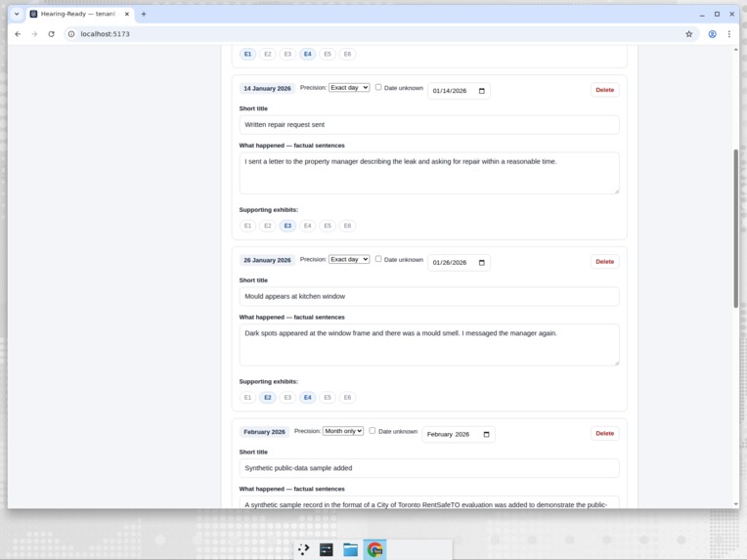Click the February 2026 month field
Viewport: 747px width, 560px height.
pos(459,434)
